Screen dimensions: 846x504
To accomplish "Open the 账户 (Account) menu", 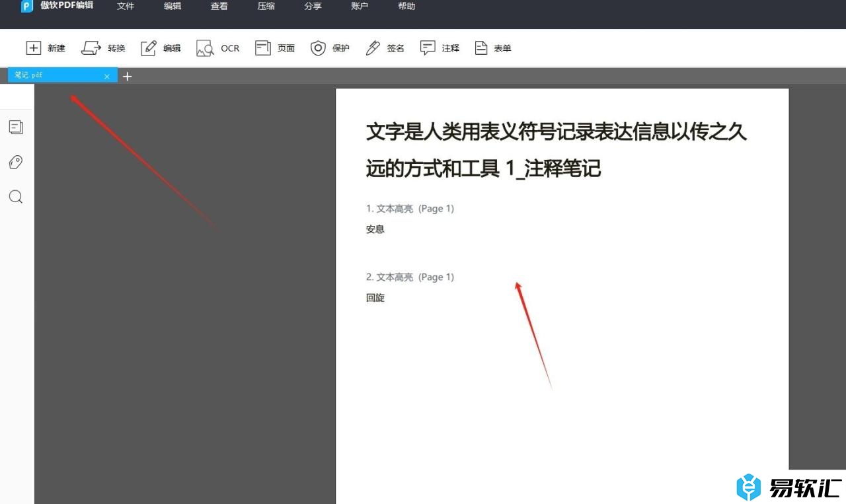I will tap(360, 6).
